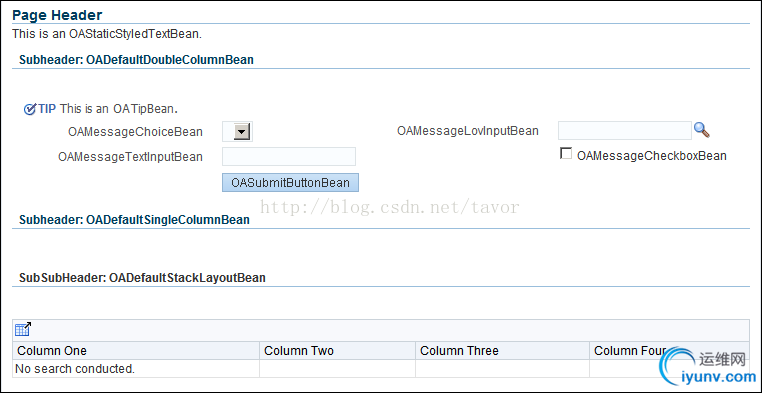This screenshot has height=393, width=762.
Task: Click the OASubmitButtonBean button
Action: click(290, 183)
